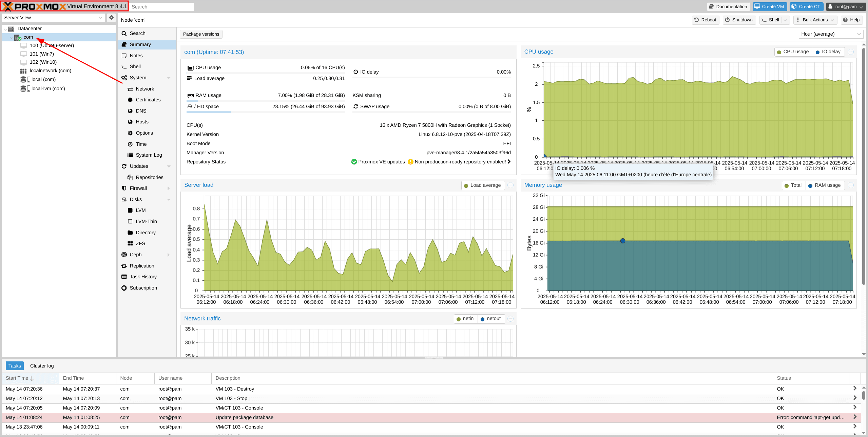This screenshot has width=868, height=437.
Task: Toggle Total series in Memory legend
Action: [793, 185]
